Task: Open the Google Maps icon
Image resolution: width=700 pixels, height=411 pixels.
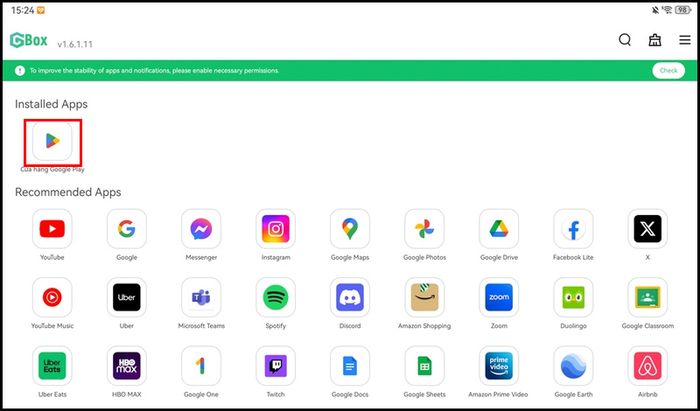Action: 350,229
